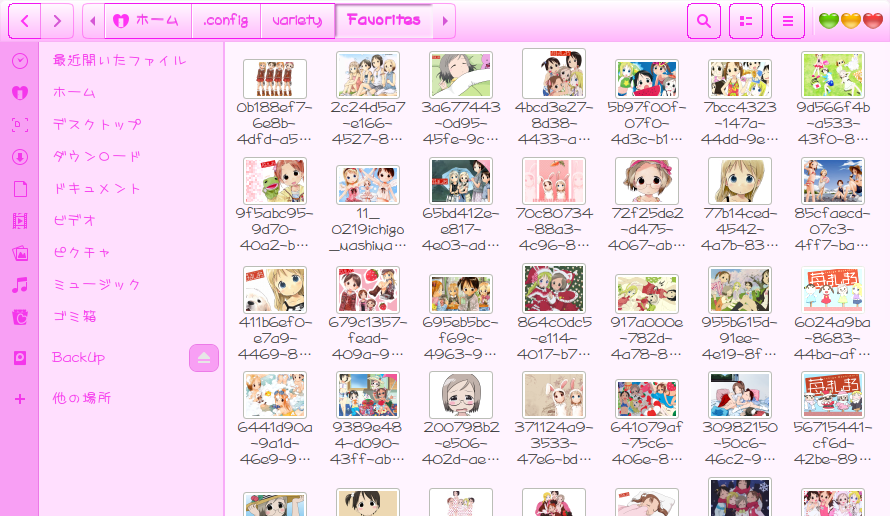This screenshot has width=890, height=516.
Task: Select image file 9f5abc95-9d70
Action: click(275, 181)
